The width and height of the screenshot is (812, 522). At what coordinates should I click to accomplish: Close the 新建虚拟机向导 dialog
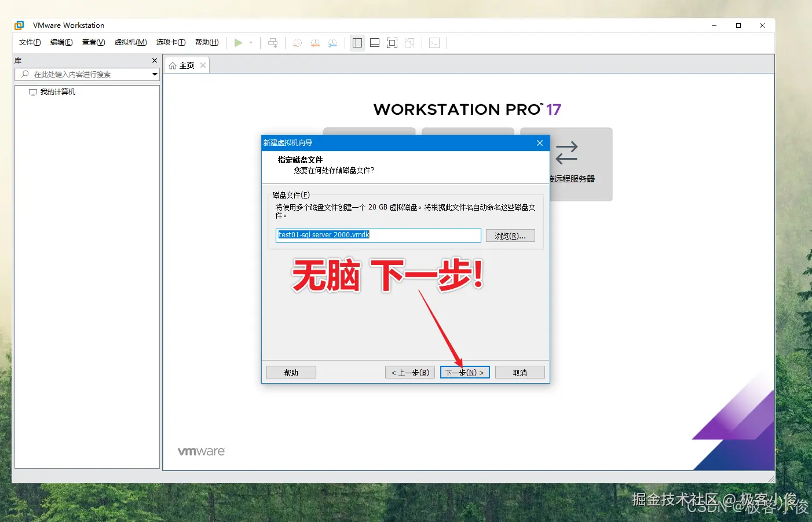[540, 143]
